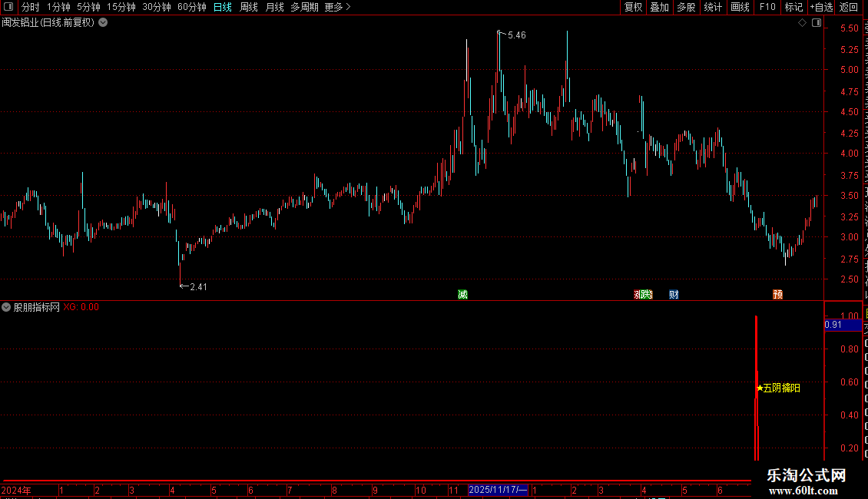Click the 2025/11/17 date label on timeline
This screenshot has width=868, height=499.
[498, 490]
